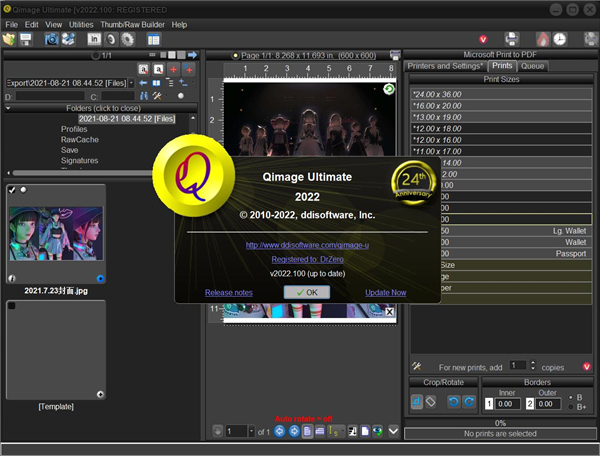Click the printer icon in top toolbar
Image resolution: width=600 pixels, height=456 pixels.
(511, 39)
